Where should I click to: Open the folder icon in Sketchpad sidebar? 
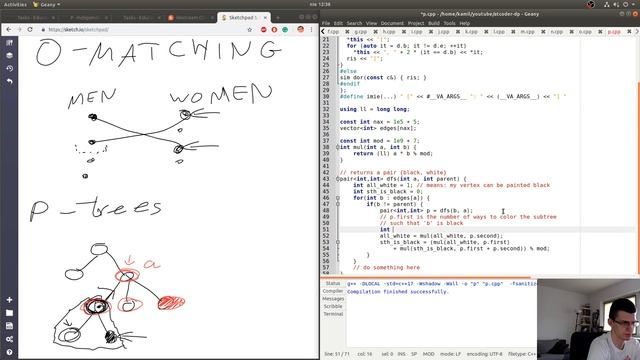(x=9, y=313)
